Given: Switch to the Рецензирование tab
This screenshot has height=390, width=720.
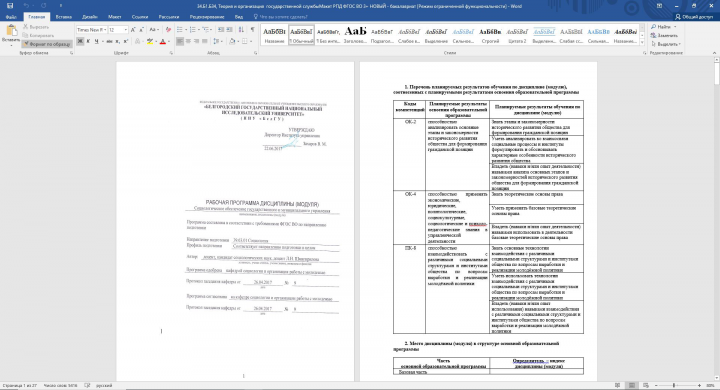Looking at the screenshot, I should (x=207, y=17).
